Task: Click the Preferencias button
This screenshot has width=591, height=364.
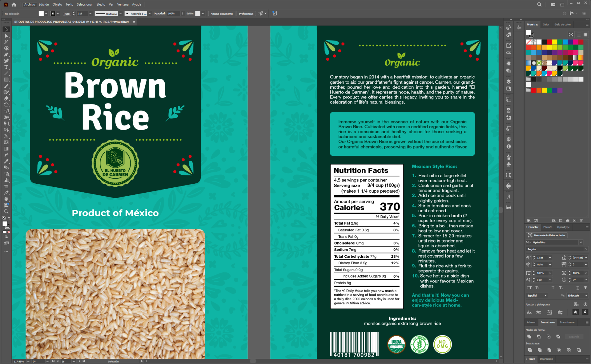Action: (246, 14)
